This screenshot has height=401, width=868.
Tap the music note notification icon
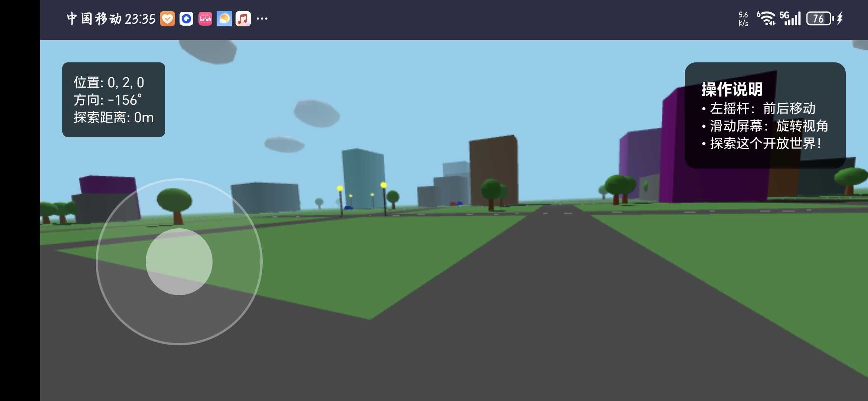click(x=243, y=19)
